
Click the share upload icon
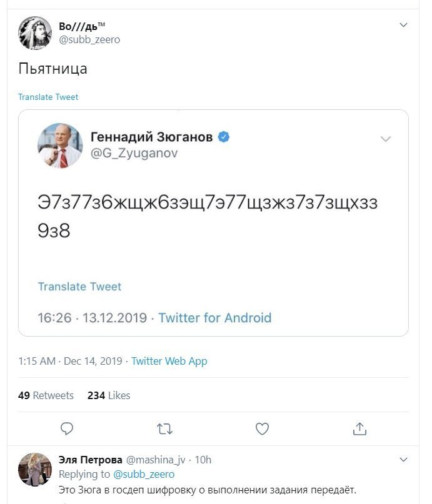point(359,429)
